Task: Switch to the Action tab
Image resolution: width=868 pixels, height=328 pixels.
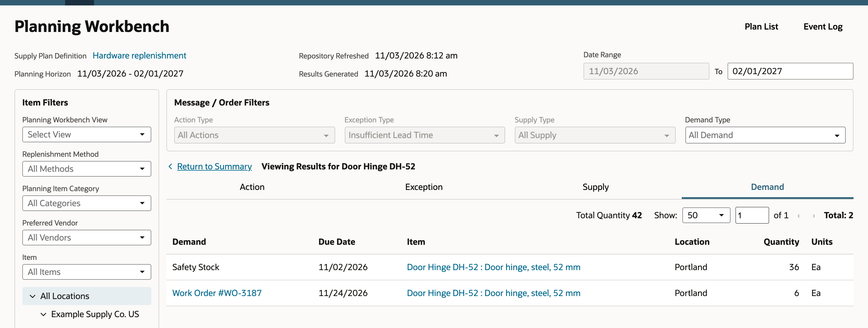Action: click(252, 187)
